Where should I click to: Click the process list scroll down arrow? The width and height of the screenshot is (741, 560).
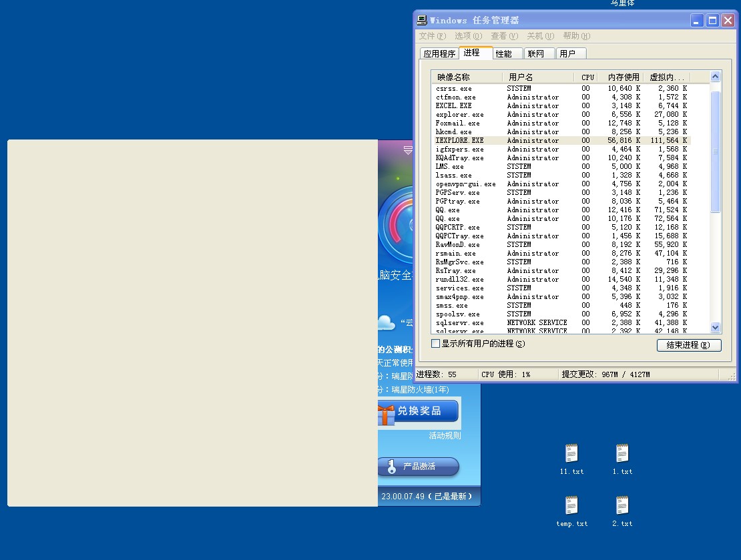pyautogui.click(x=715, y=327)
